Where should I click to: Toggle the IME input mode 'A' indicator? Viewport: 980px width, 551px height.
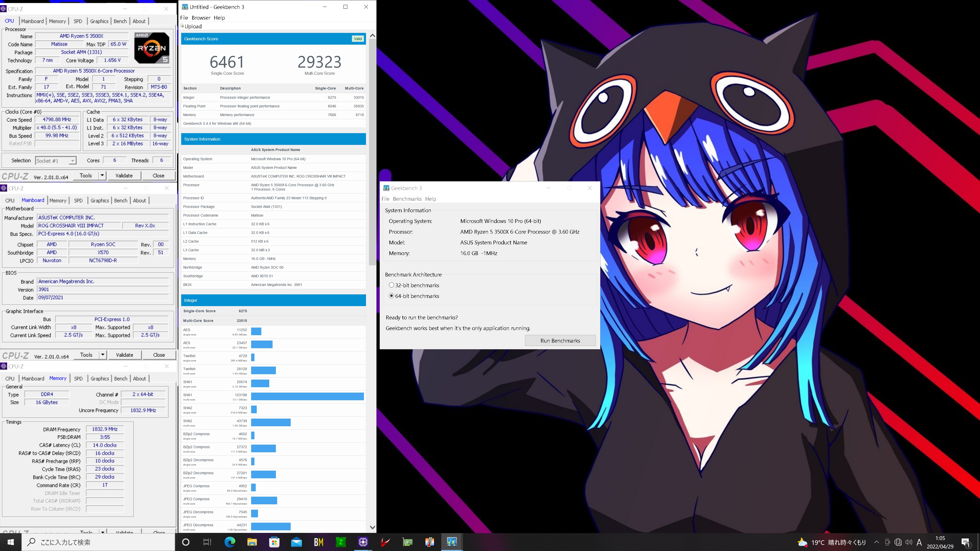(x=919, y=542)
